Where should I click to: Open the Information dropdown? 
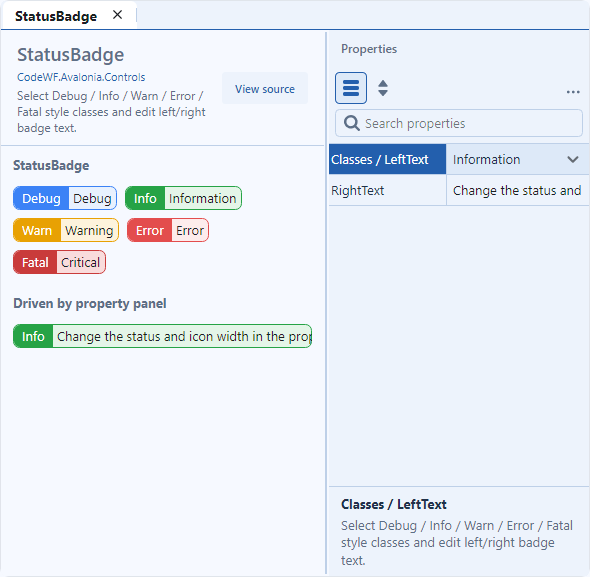click(517, 159)
